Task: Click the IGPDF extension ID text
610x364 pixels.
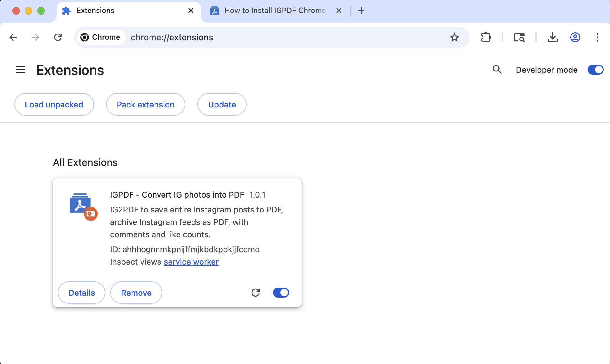Action: [185, 249]
